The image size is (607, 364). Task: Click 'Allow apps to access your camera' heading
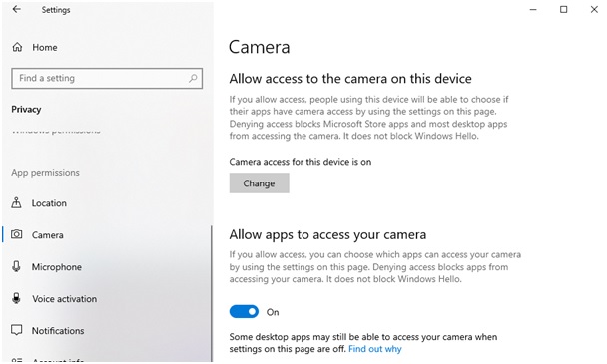tap(327, 234)
